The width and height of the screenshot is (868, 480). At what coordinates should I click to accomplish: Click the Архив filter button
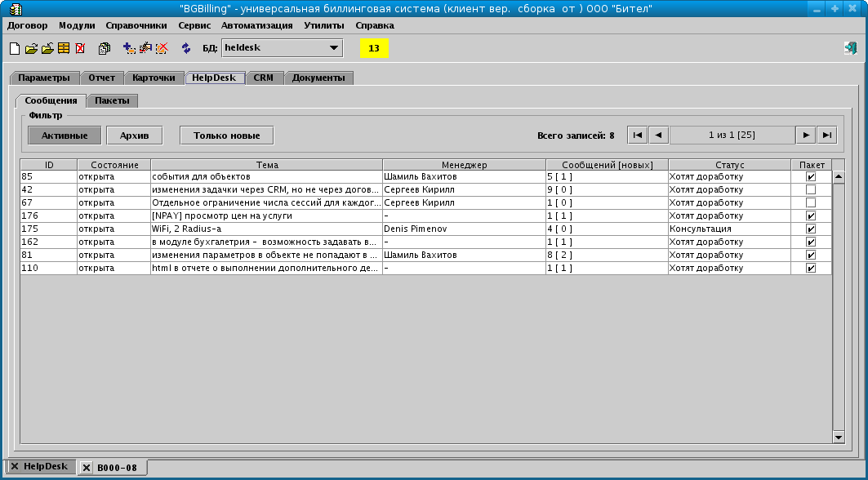click(133, 135)
